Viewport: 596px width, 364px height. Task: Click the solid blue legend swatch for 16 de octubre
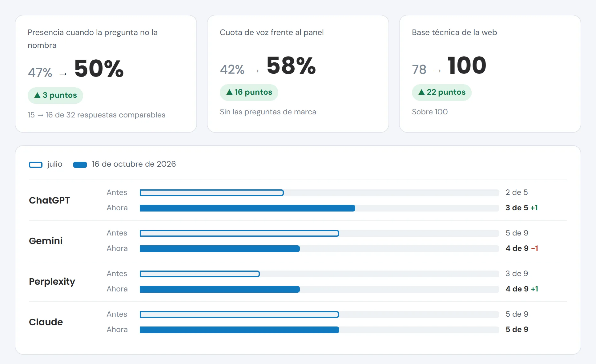coord(80,164)
